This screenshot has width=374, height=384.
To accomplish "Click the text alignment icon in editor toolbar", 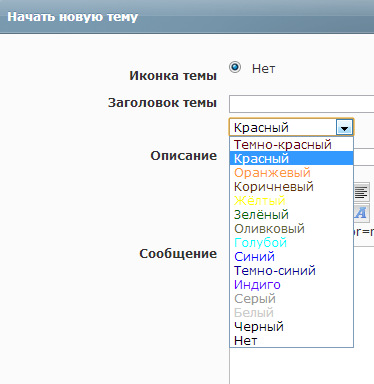I will click(361, 192).
